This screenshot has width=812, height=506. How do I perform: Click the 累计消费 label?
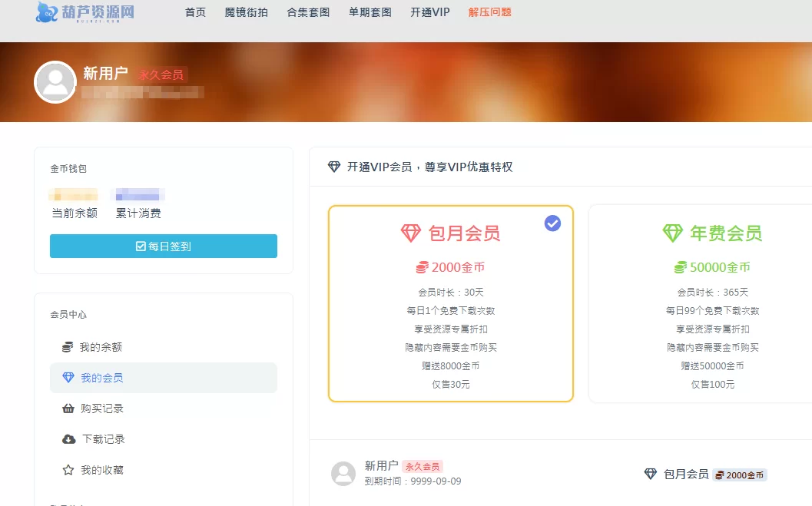click(x=138, y=213)
